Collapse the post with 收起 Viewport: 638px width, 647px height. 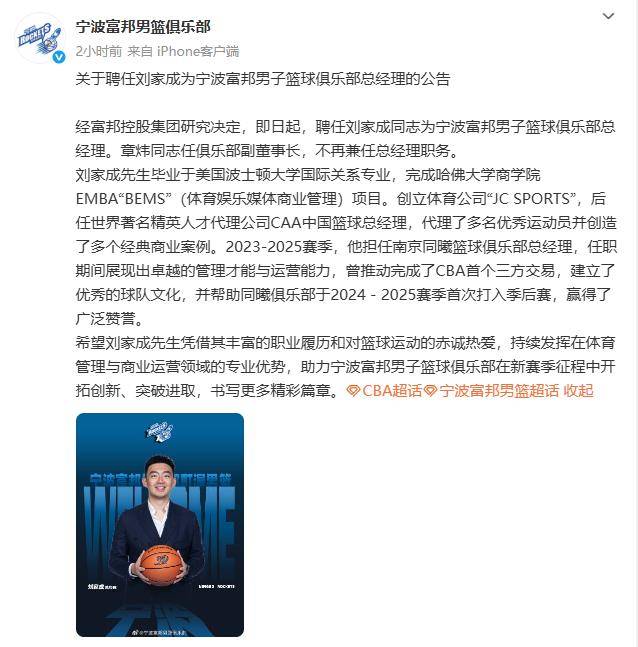[x=579, y=390]
